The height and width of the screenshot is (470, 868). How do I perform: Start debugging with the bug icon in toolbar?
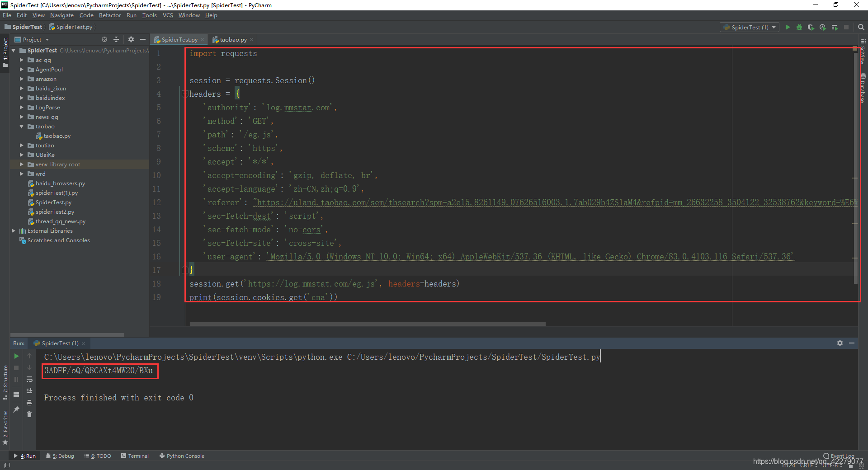[799, 27]
